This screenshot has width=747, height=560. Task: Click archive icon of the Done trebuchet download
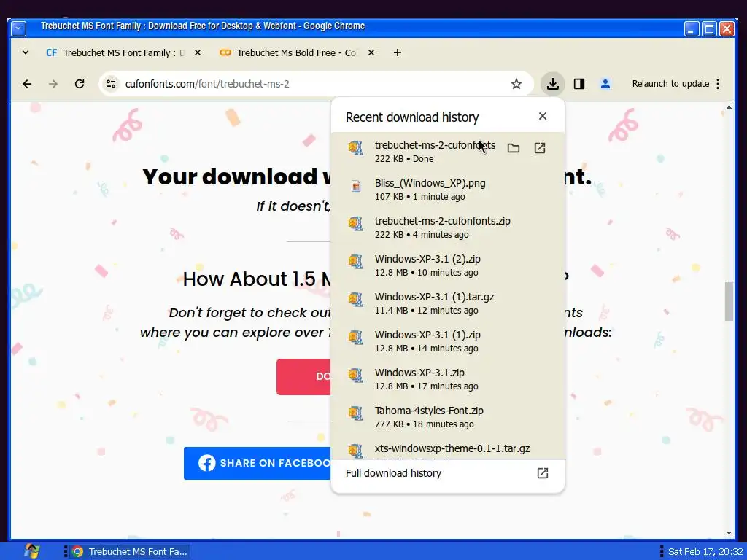coord(355,148)
